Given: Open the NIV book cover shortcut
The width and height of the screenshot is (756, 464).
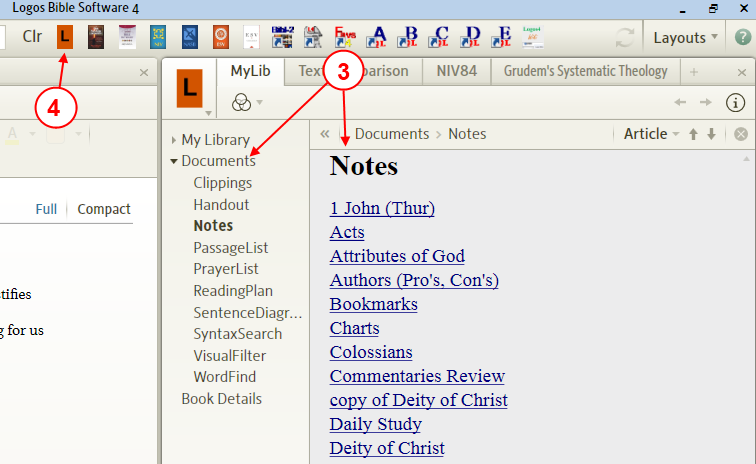Looking at the screenshot, I should tap(158, 37).
